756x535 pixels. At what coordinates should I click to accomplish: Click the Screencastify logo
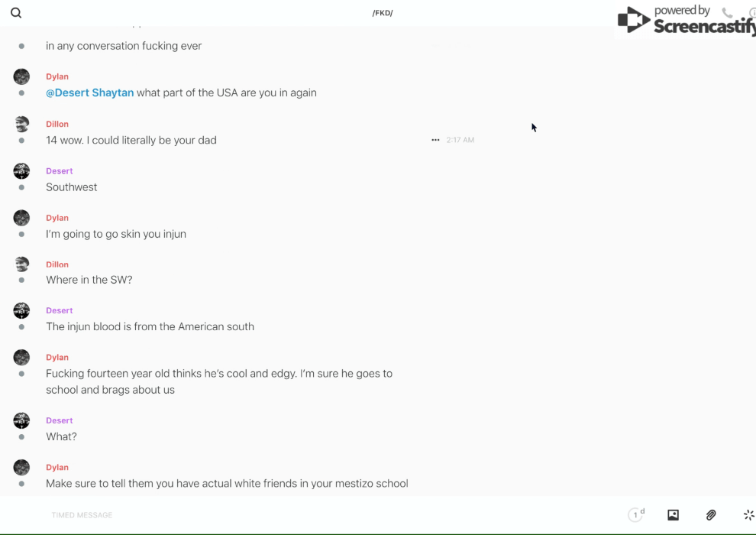(685, 21)
